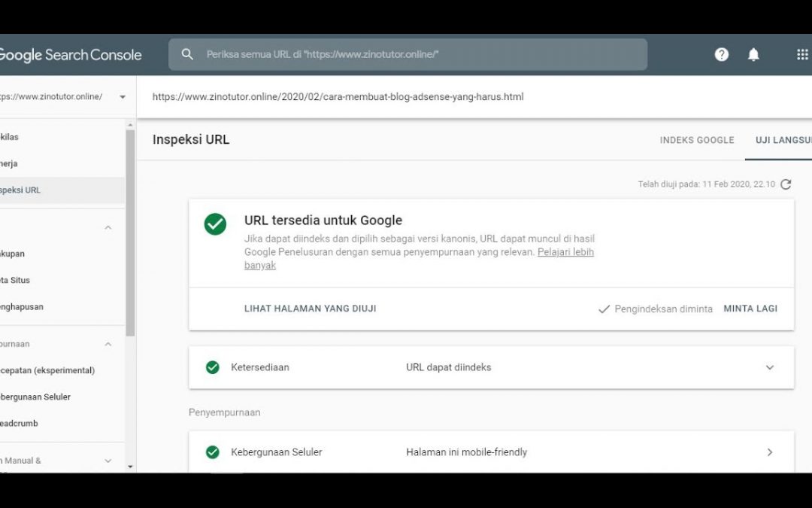Click the help question mark icon

(x=722, y=54)
